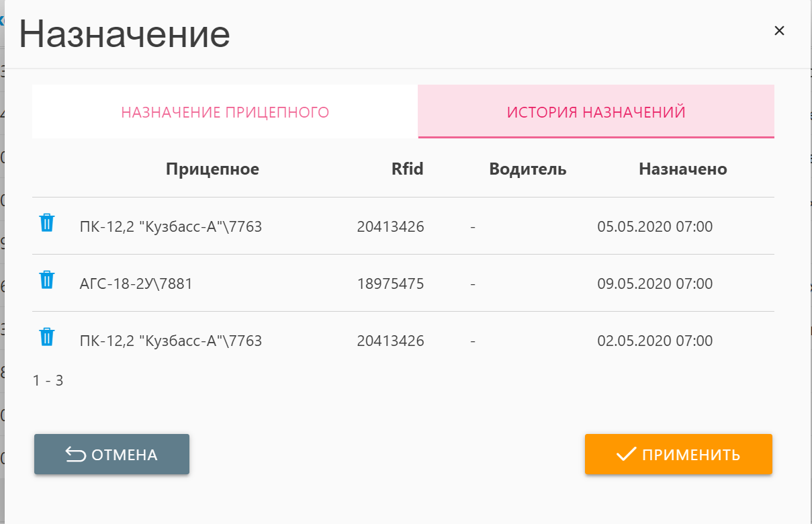
Task: Click trash icon for АГС-18-2У\7881 row
Action: point(46,280)
